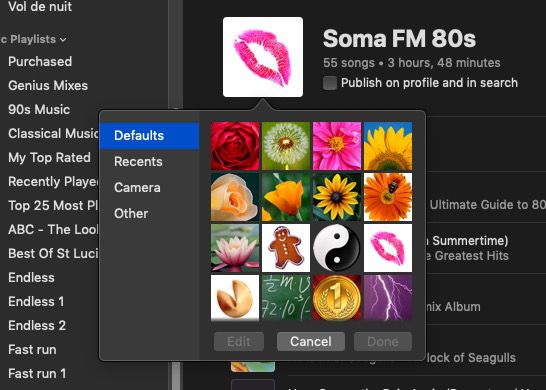Pick the pink lotus flower image
The height and width of the screenshot is (390, 546).
[x=235, y=248]
